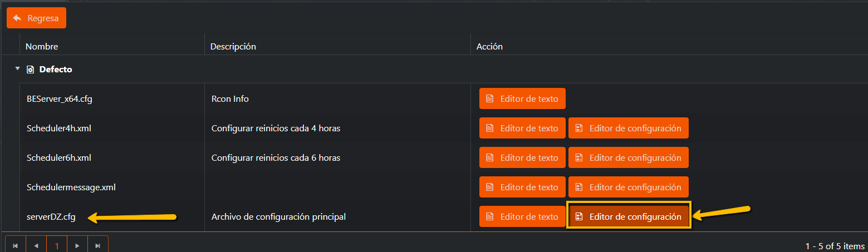Open Editor de configuración for Scheduler6h.xml
The height and width of the screenshot is (252, 868).
628,157
